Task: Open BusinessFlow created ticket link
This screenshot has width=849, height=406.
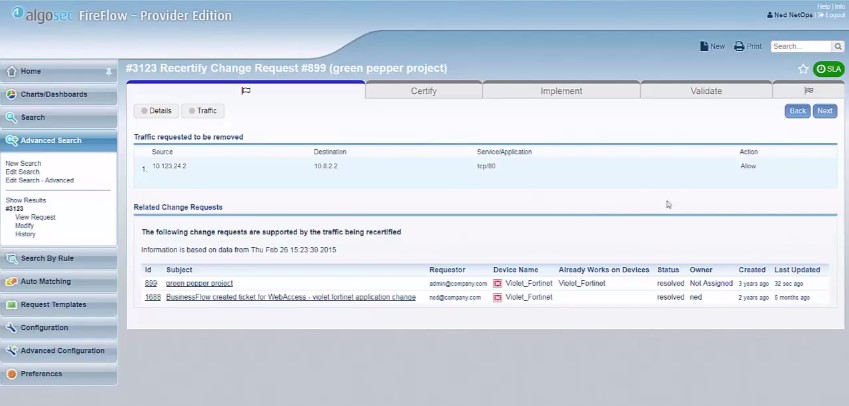Action: 291,297
